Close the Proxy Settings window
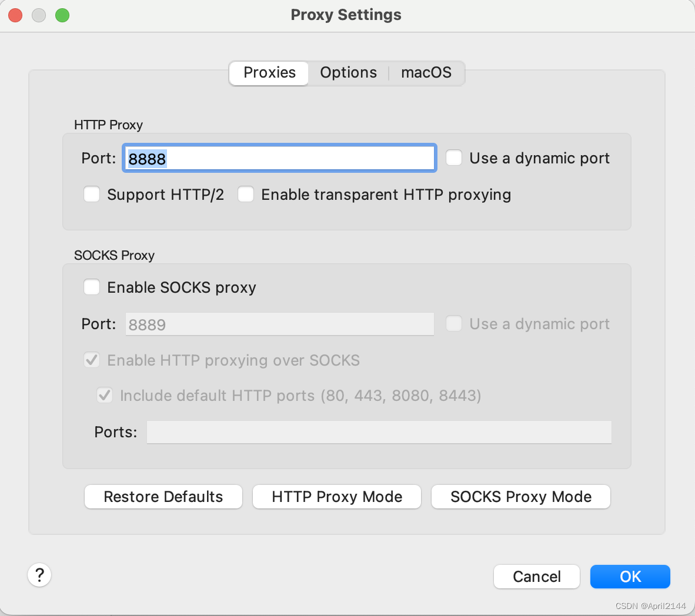 pos(15,15)
